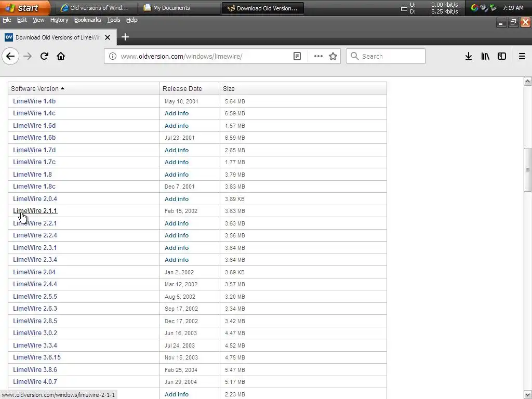Open the History menu
This screenshot has width=532, height=399.
pyautogui.click(x=59, y=20)
